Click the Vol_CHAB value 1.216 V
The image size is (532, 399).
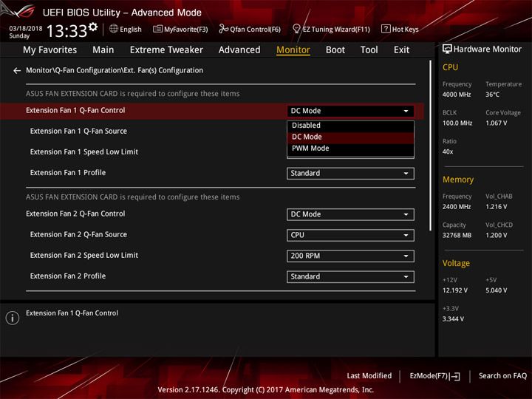(x=497, y=207)
